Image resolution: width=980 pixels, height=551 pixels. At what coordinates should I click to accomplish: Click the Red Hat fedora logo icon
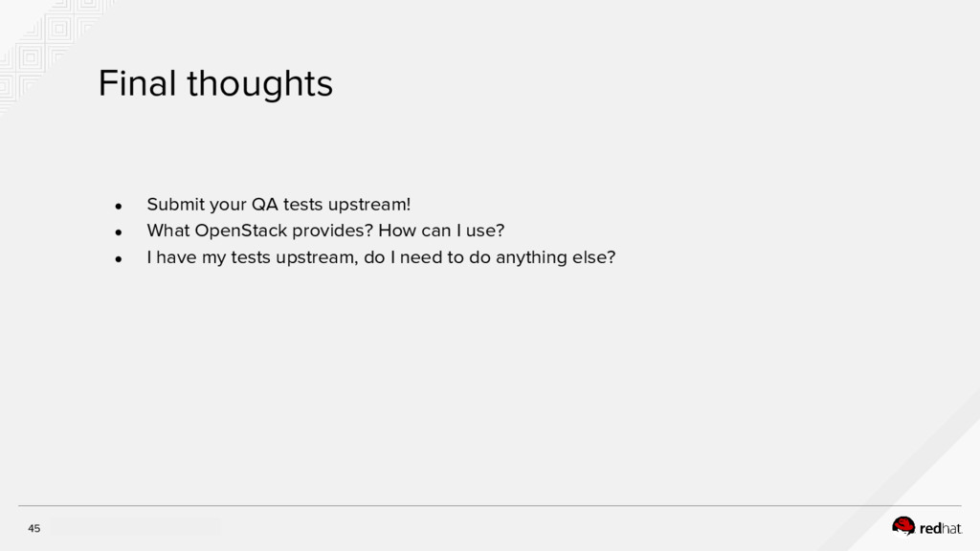[x=903, y=526]
